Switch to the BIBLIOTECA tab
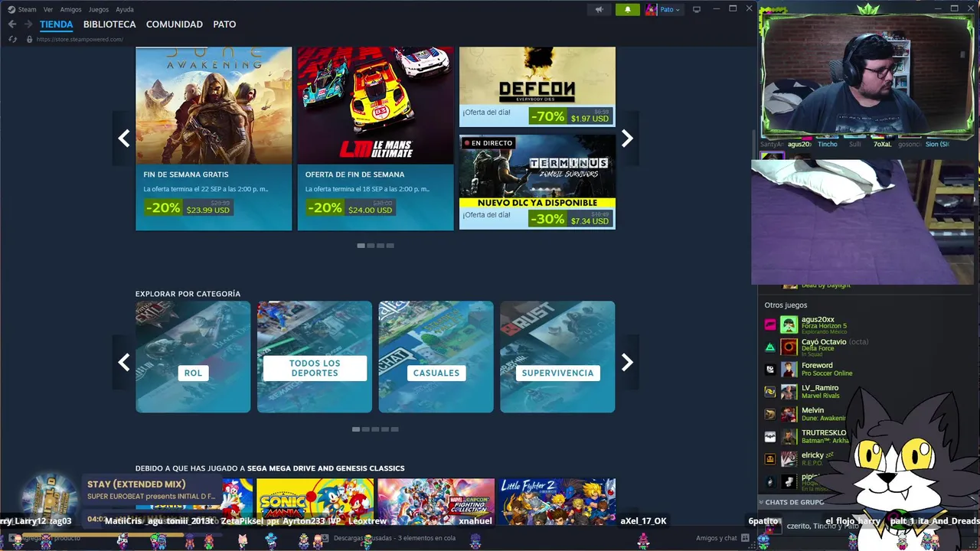The width and height of the screenshot is (980, 551). pyautogui.click(x=109, y=24)
